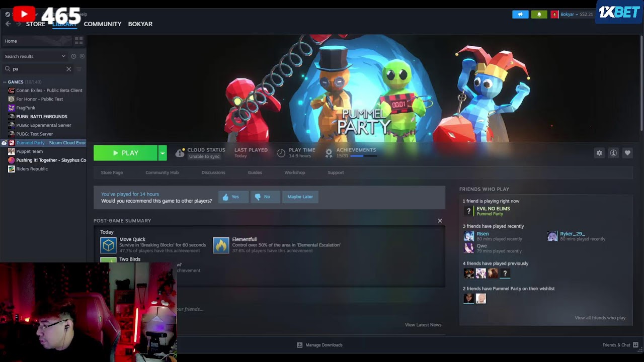Focus the library search field
644x362 pixels.
[x=38, y=69]
